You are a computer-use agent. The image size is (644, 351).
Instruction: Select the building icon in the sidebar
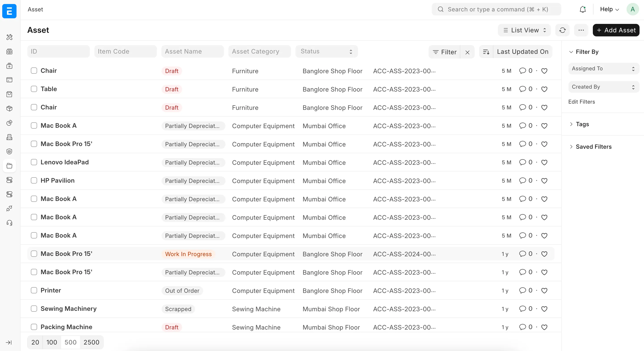(x=10, y=137)
